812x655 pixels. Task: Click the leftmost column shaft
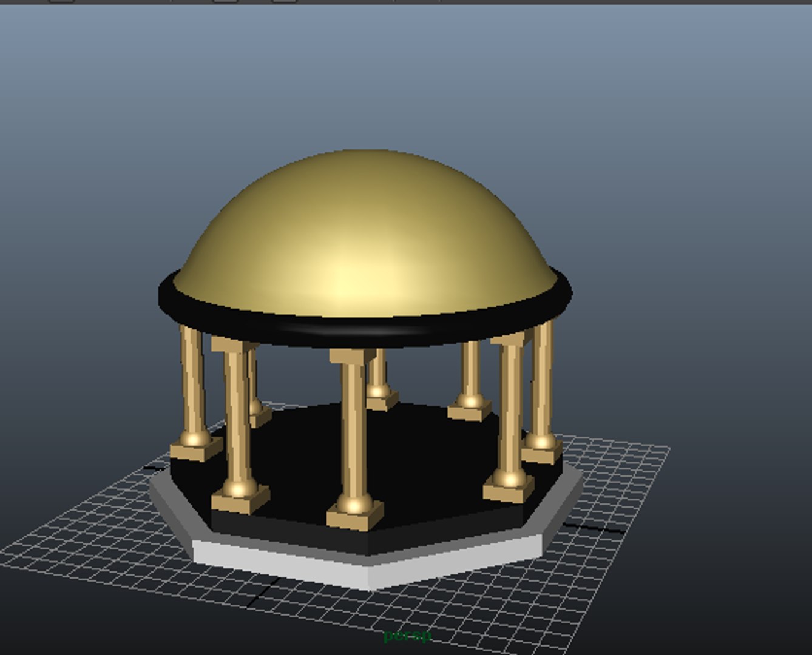192,379
